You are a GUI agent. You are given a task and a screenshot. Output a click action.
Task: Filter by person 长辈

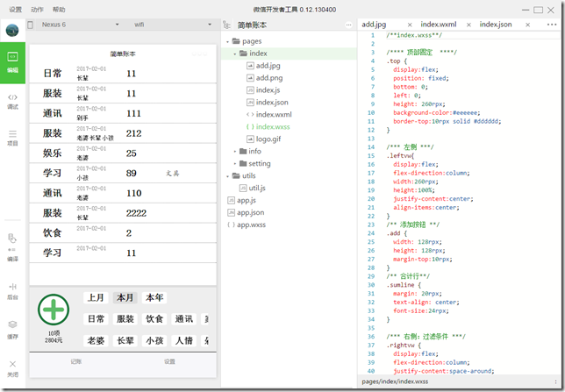point(125,340)
